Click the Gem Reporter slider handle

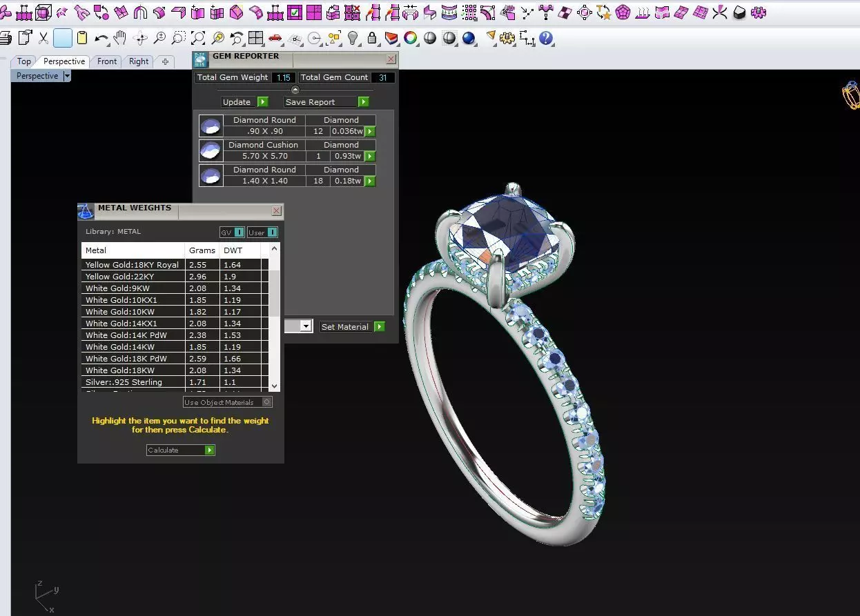[295, 90]
